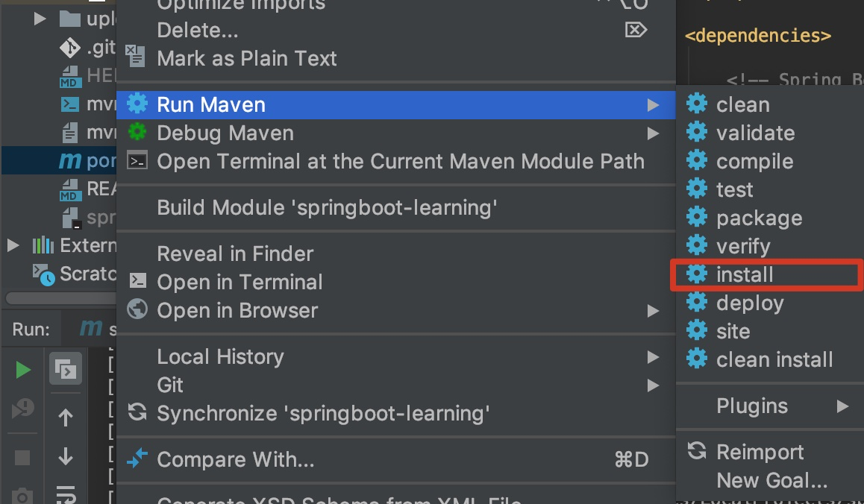The image size is (864, 504).
Task: Click the Debug Maven green bug icon
Action: click(138, 133)
